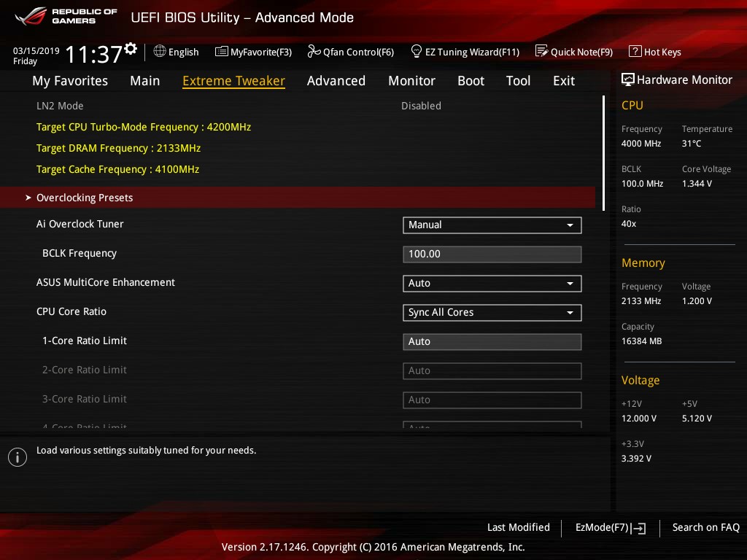Click the Qfan Control fan icon

[x=314, y=51]
